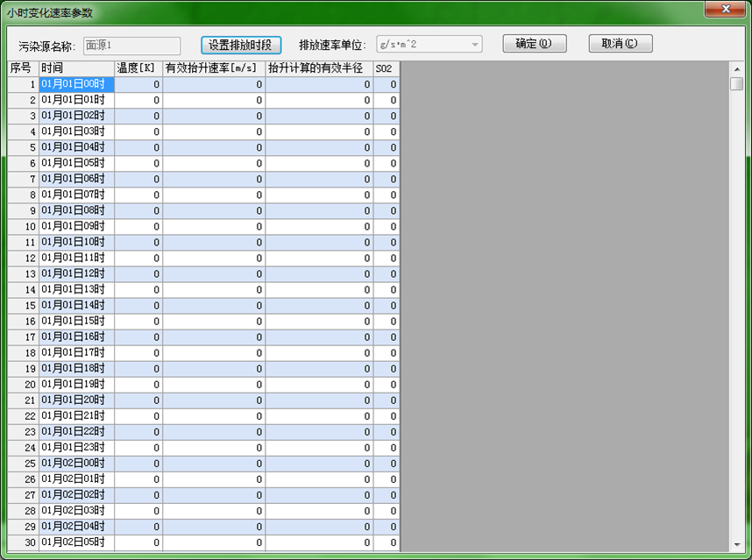The height and width of the screenshot is (560, 752).
Task: Select the 时间 column header
Action: pos(76,68)
